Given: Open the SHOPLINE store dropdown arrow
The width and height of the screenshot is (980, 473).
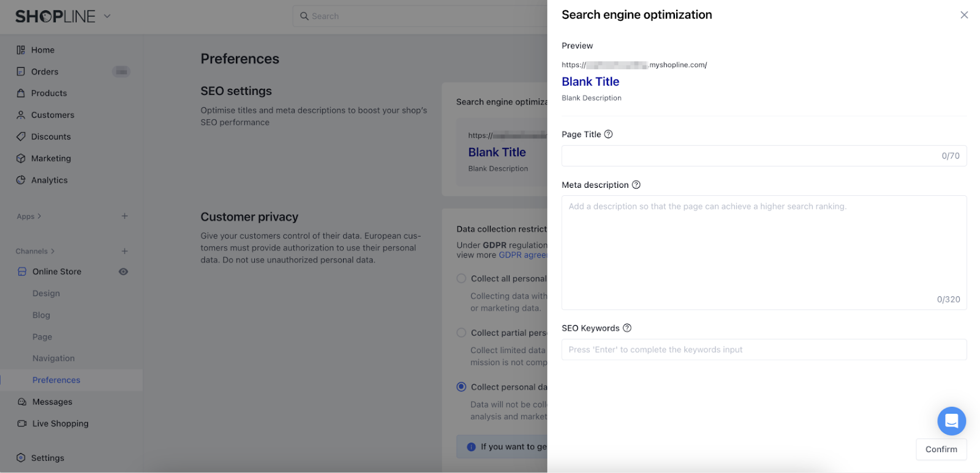Looking at the screenshot, I should (107, 17).
